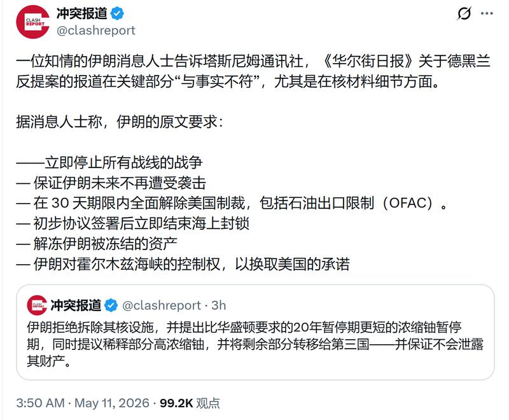Click the paragraph mentioning 华尔街日报
Viewport: 509px width, 420px height.
click(253, 71)
